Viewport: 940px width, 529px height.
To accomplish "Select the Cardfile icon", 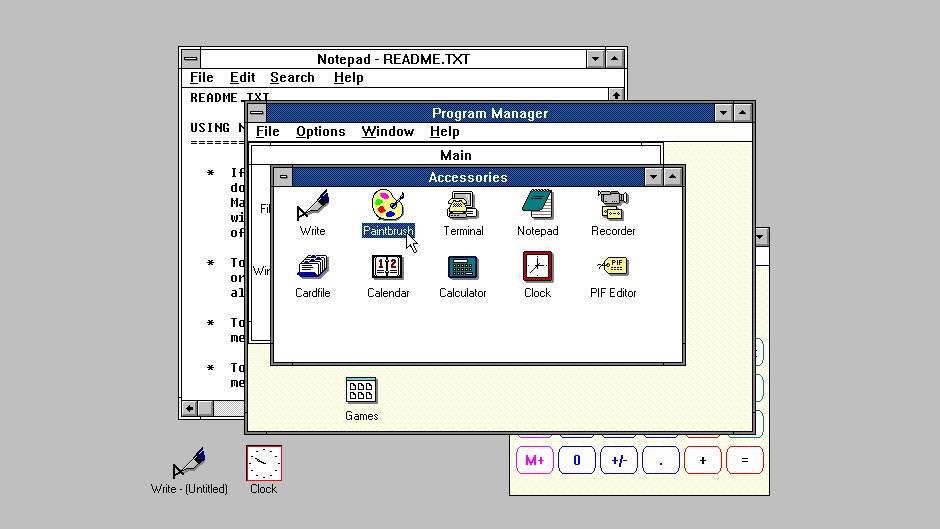I will click(x=312, y=268).
